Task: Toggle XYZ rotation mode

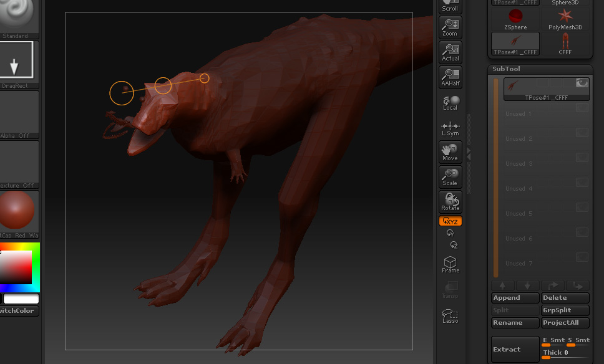Action: pos(450,221)
